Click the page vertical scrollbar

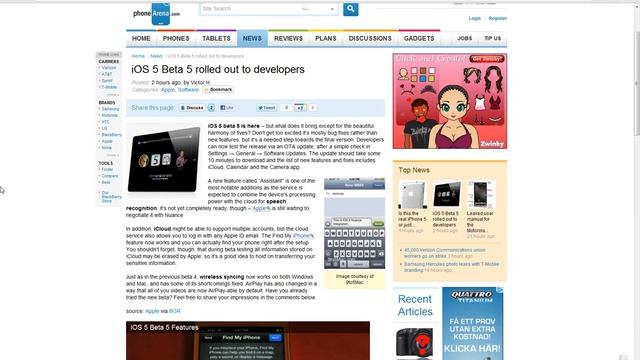[x=637, y=83]
